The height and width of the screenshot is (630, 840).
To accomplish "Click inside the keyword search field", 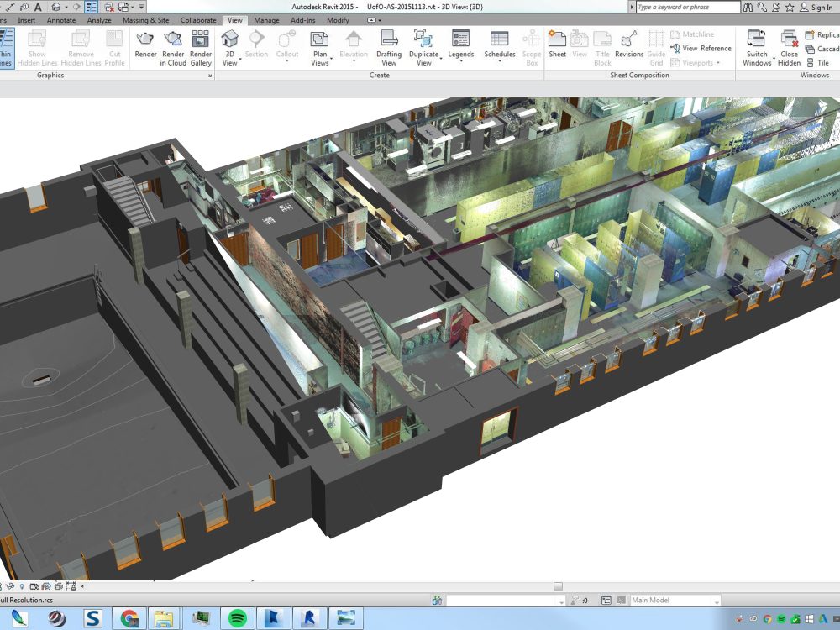I will click(x=689, y=7).
